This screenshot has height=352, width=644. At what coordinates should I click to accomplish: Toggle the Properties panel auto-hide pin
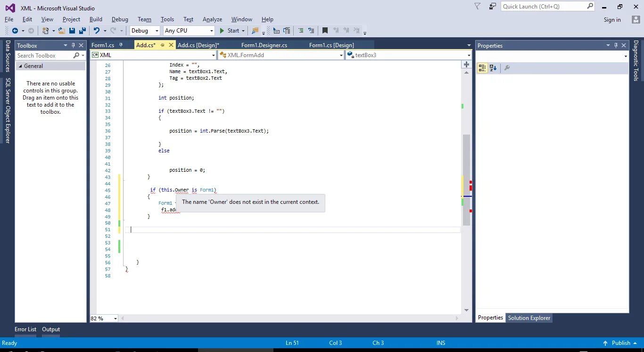pos(616,45)
